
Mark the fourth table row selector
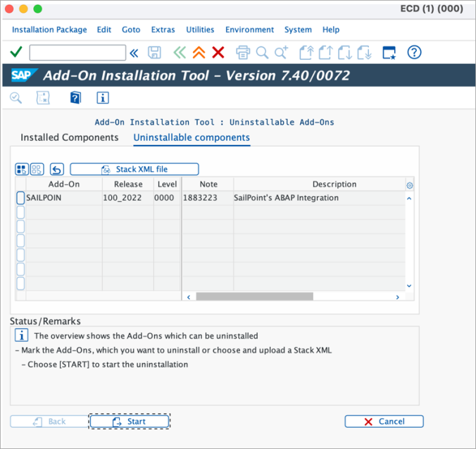tap(20, 241)
